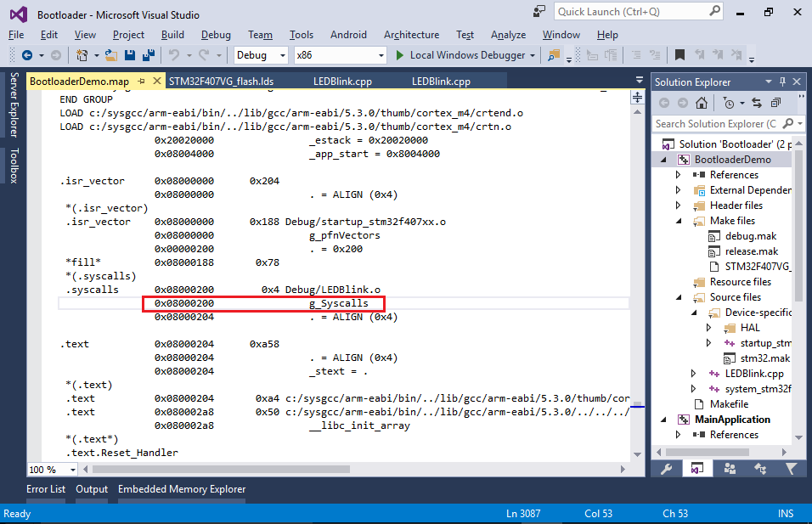
Task: Save the current file with the disk icon
Action: click(130, 55)
